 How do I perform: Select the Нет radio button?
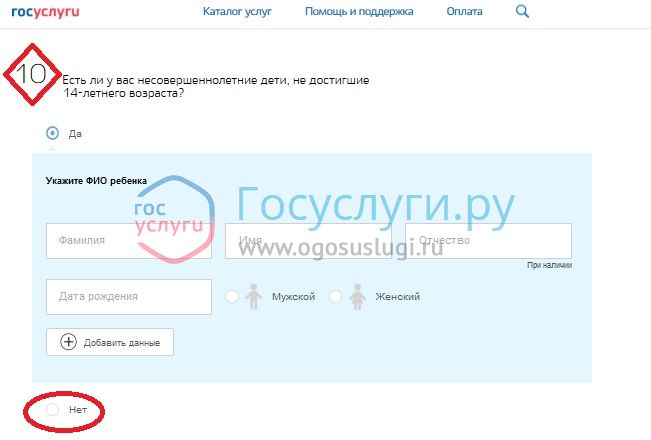[52, 410]
